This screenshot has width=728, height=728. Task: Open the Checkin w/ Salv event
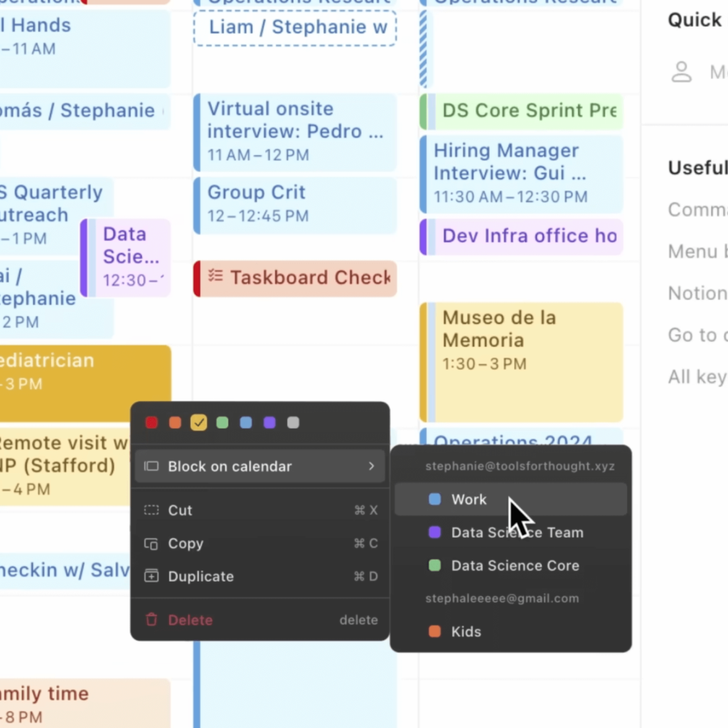click(x=65, y=571)
